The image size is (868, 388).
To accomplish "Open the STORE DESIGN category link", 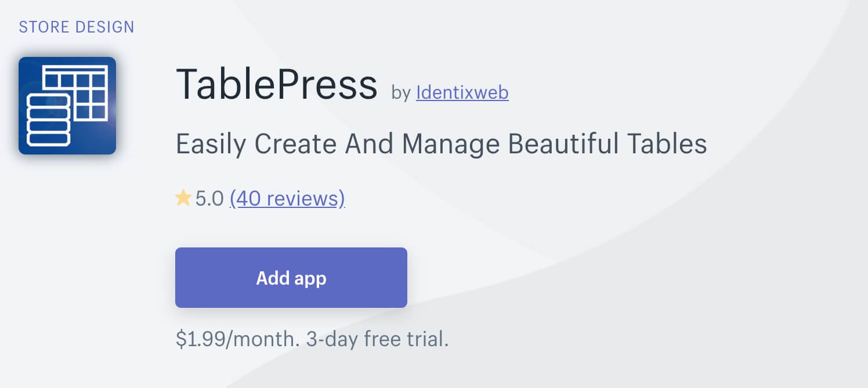I will pos(77,27).
